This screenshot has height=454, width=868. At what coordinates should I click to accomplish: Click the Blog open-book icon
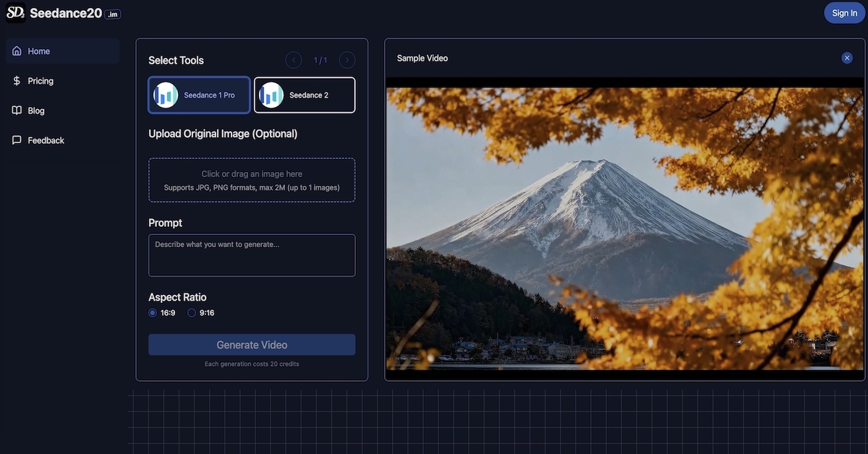(17, 111)
